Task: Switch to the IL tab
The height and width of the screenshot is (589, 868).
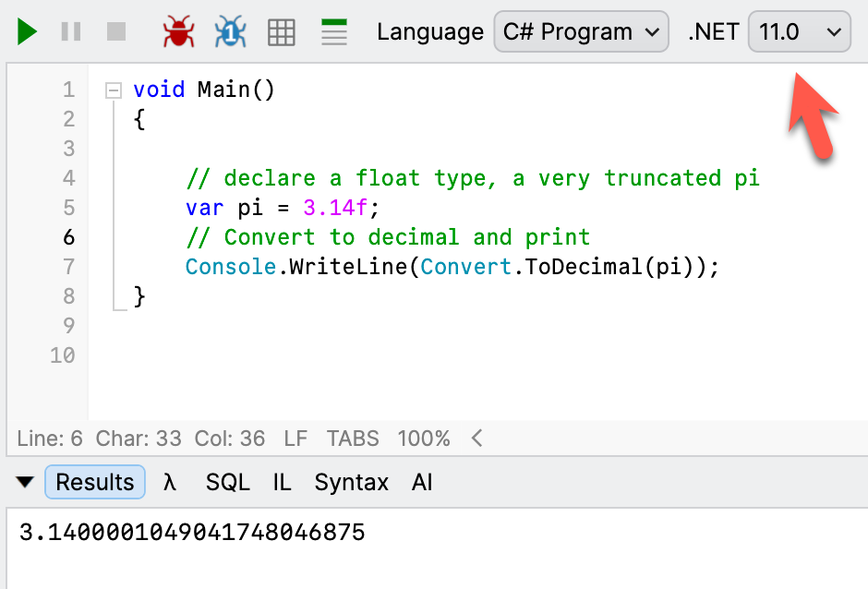Action: click(x=282, y=482)
